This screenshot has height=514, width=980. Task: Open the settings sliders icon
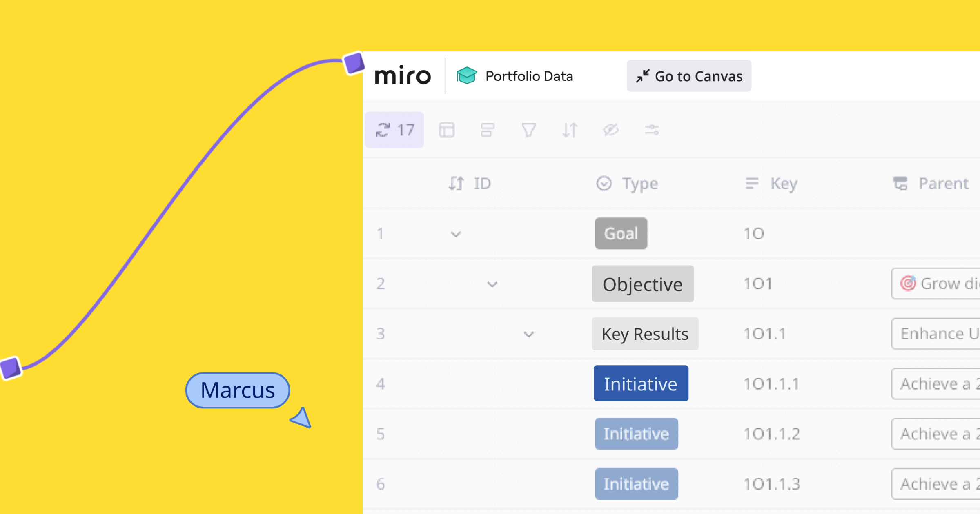[652, 130]
